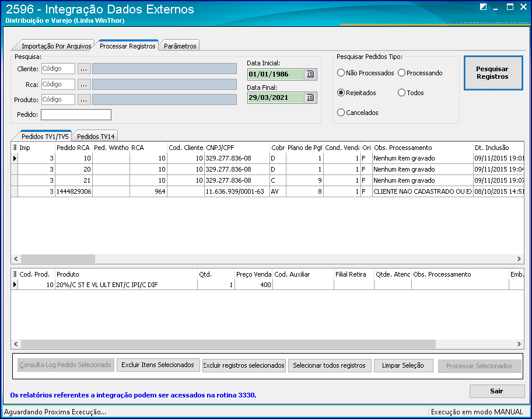Click Excluir Itens Selecionados button
The height and width of the screenshot is (419, 532).
(157, 365)
